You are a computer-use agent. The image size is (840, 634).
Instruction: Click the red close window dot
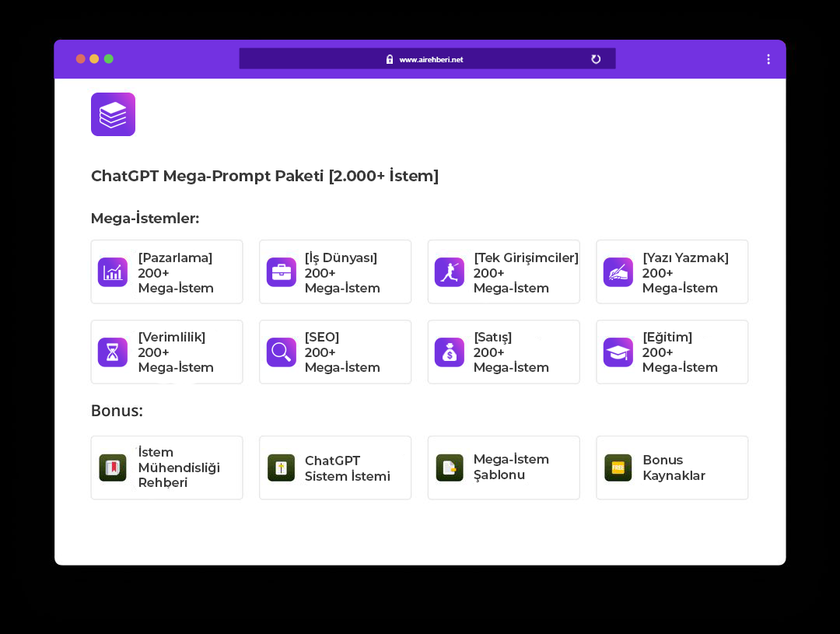click(80, 59)
